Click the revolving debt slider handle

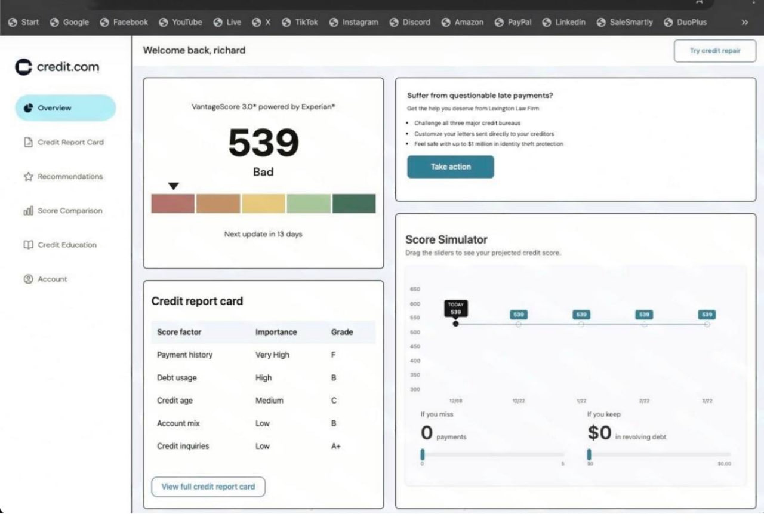(589, 454)
